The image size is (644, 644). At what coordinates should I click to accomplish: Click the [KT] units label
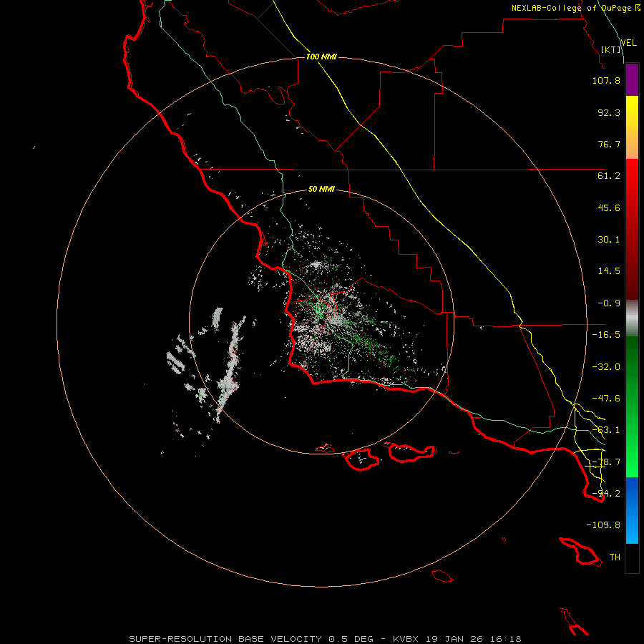tap(611, 49)
